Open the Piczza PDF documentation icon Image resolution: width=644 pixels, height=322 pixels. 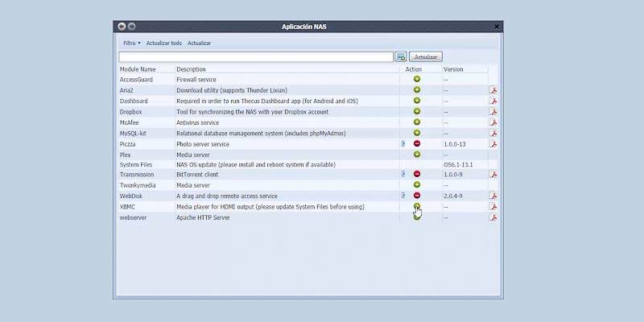493,144
